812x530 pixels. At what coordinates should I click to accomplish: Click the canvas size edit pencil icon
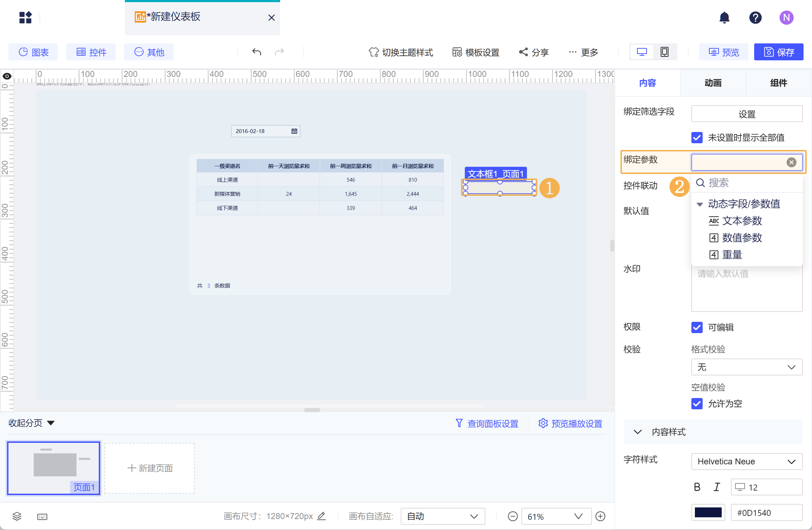point(321,516)
